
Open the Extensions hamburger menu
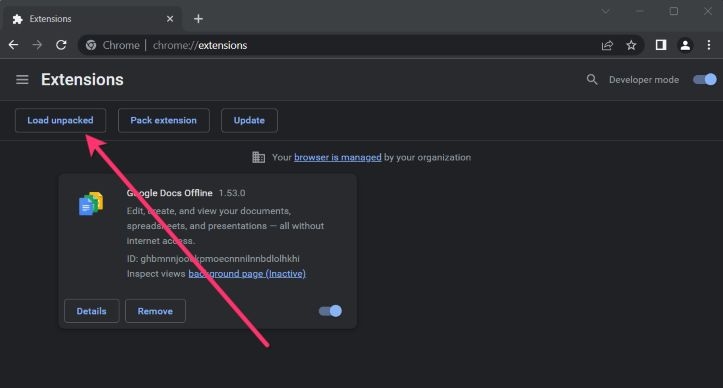[22, 79]
